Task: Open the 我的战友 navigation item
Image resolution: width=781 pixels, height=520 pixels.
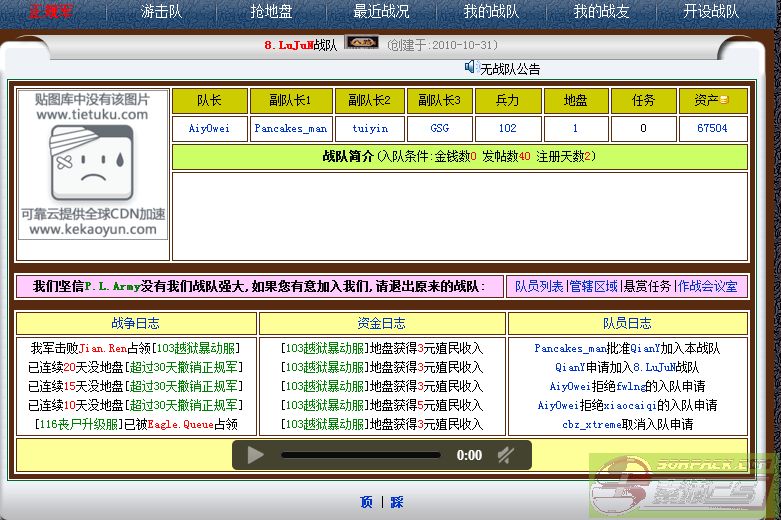Action: [x=601, y=12]
